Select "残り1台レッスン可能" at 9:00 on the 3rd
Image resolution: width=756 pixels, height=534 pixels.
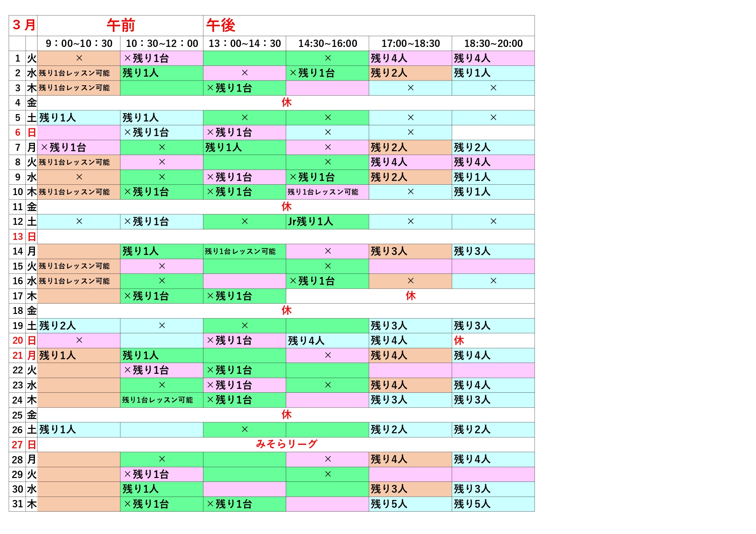pos(74,88)
